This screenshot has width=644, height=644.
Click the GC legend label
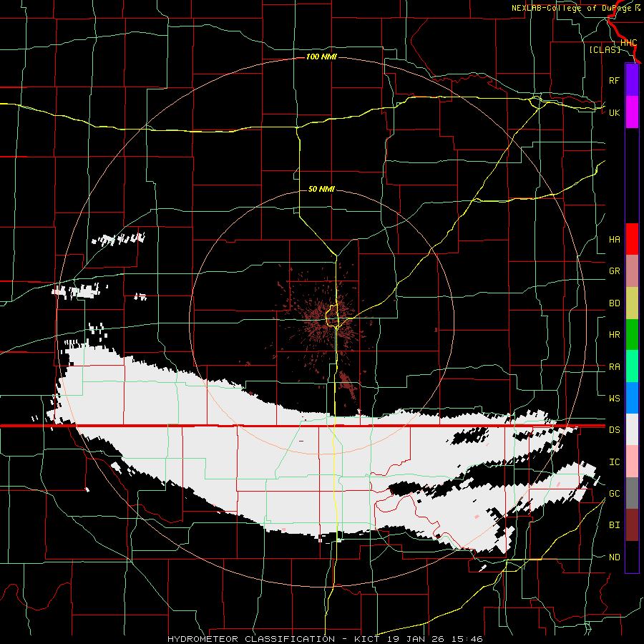coord(614,494)
